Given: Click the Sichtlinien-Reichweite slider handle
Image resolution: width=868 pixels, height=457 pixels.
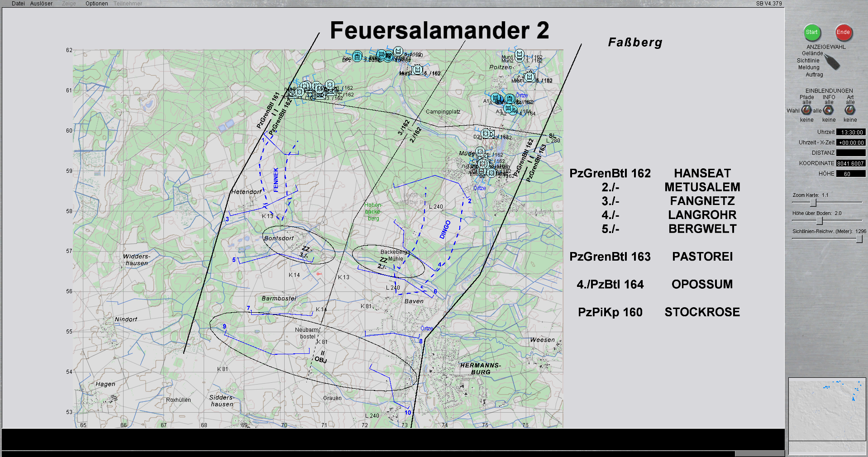Looking at the screenshot, I should click(859, 239).
